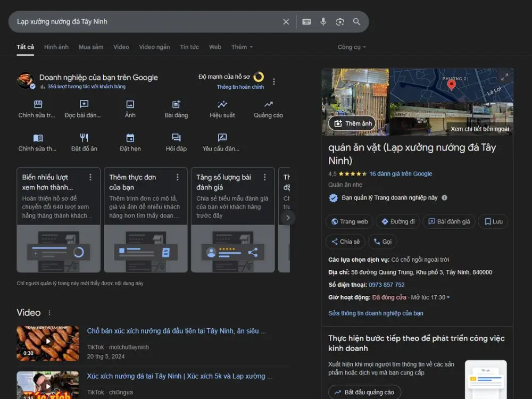Click the Đường đi directions button

[x=398, y=222]
